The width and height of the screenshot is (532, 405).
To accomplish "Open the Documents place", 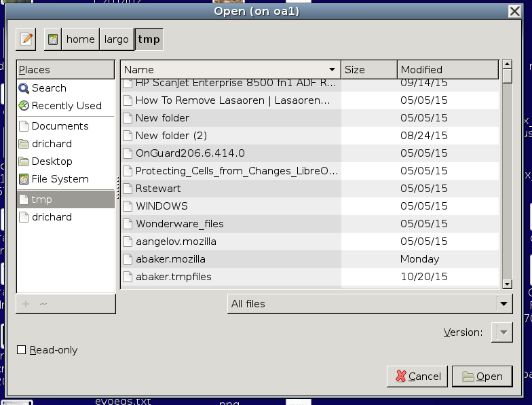I will pyautogui.click(x=65, y=126).
